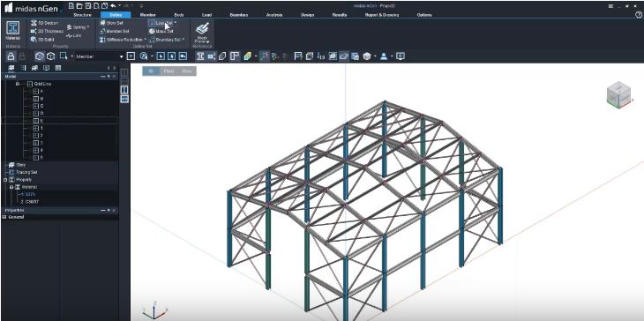Screen dimensions: 644x321
Task: Click the lock icon on view toolbar
Action: (x=11, y=56)
